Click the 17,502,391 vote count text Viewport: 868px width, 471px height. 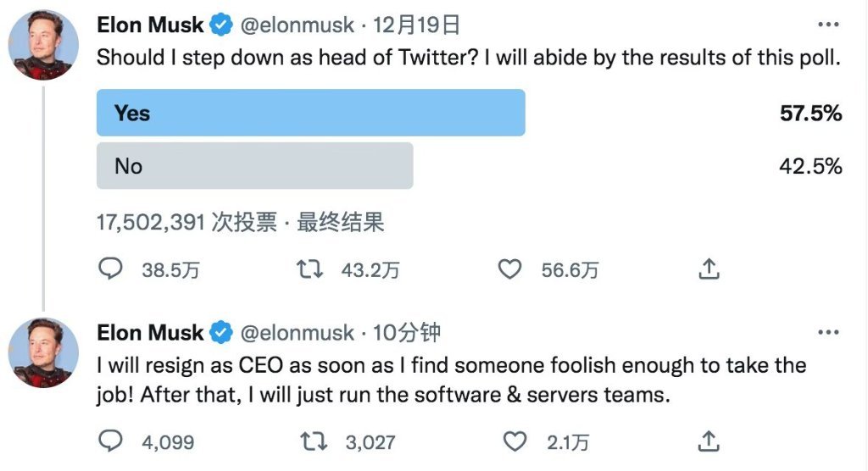coord(151,222)
